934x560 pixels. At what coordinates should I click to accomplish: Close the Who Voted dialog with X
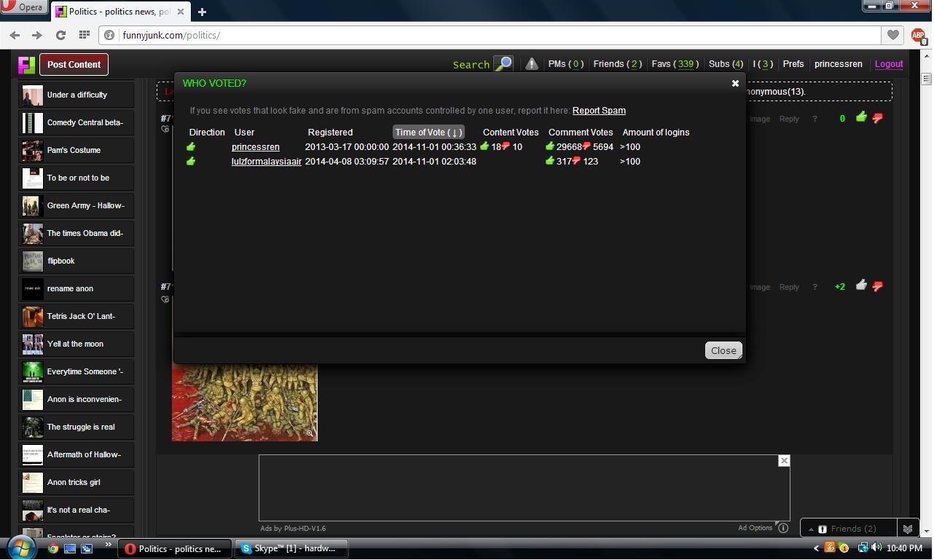735,84
